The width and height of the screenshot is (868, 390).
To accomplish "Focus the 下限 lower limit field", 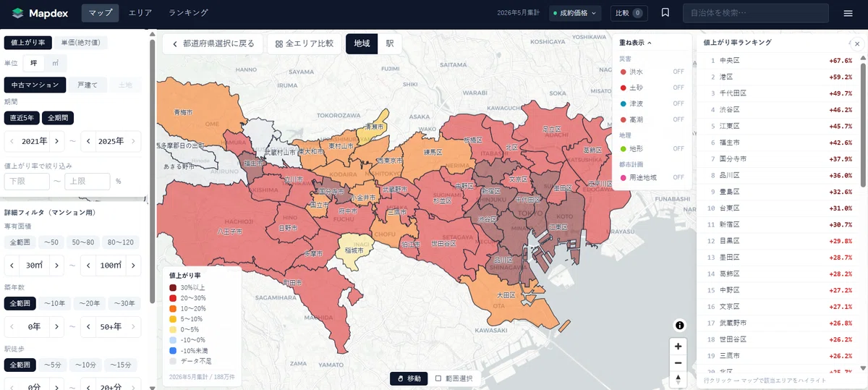I will coord(27,181).
